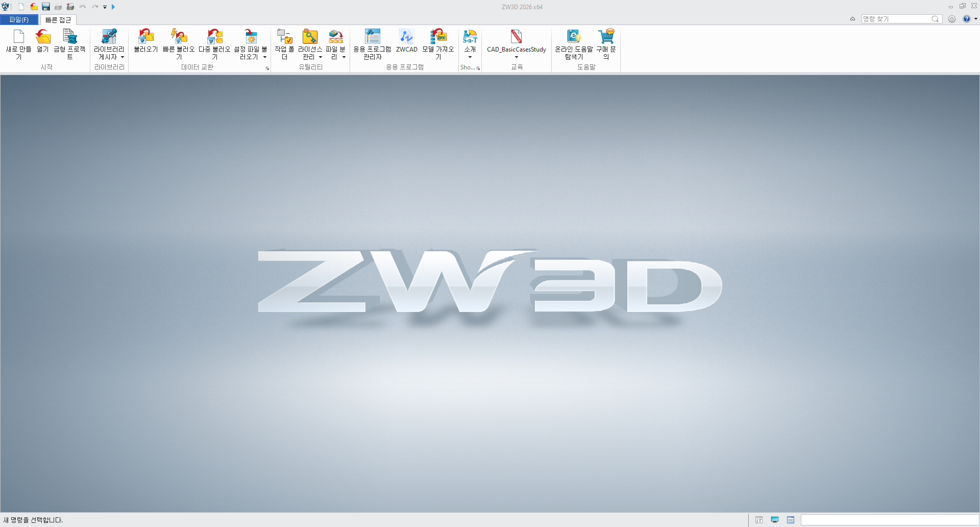This screenshot has height=527, width=980.
Task: Select the 빠른 접근 ribbon tab
Action: [58, 20]
